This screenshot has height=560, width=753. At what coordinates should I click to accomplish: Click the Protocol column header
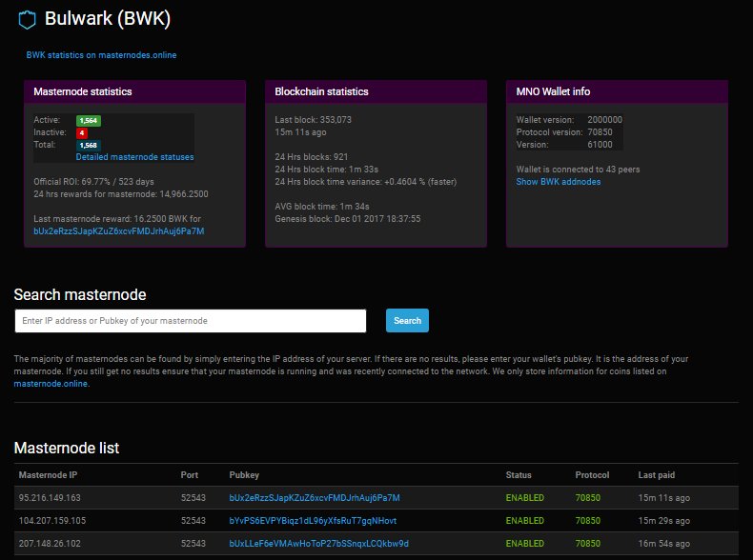point(592,475)
